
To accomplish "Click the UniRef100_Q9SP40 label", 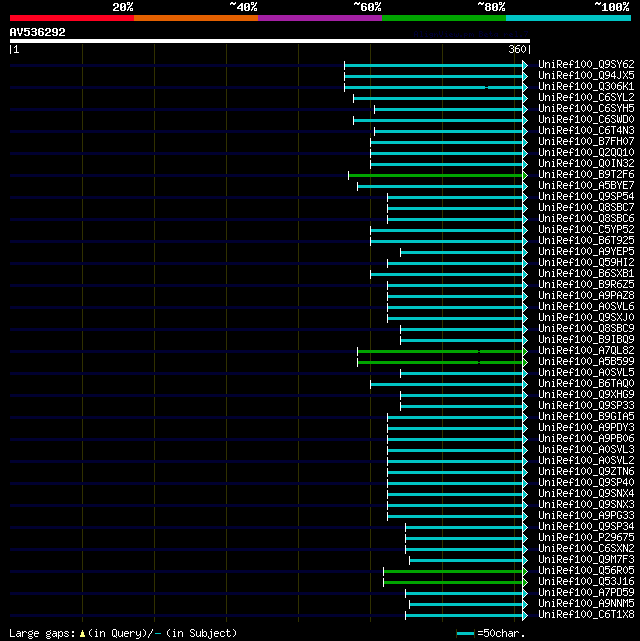I will [x=586, y=483].
